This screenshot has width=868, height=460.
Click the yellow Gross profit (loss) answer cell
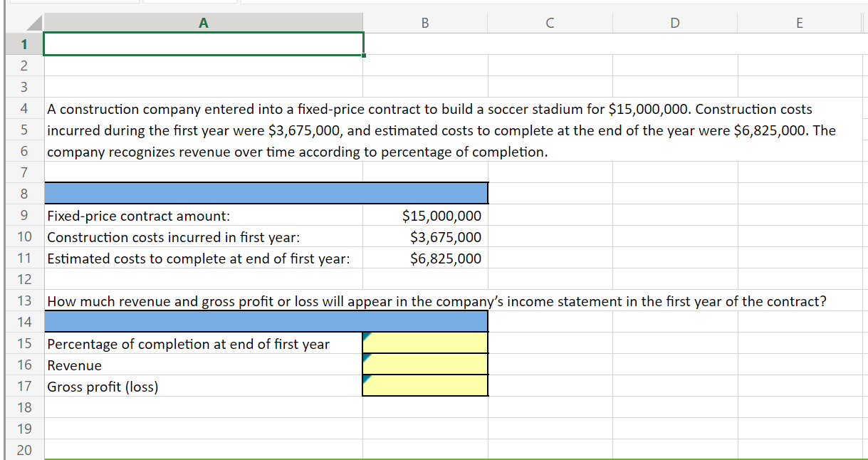425,386
